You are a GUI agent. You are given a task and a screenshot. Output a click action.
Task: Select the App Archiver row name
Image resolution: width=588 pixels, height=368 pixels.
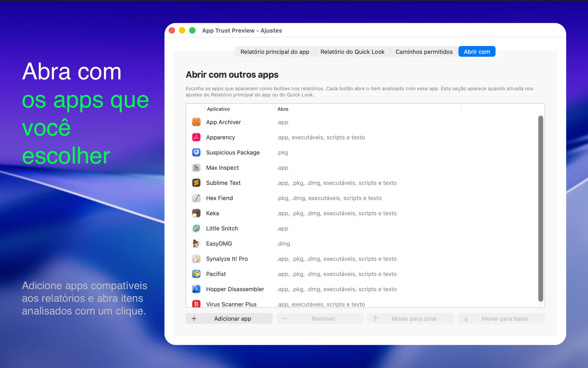[223, 122]
